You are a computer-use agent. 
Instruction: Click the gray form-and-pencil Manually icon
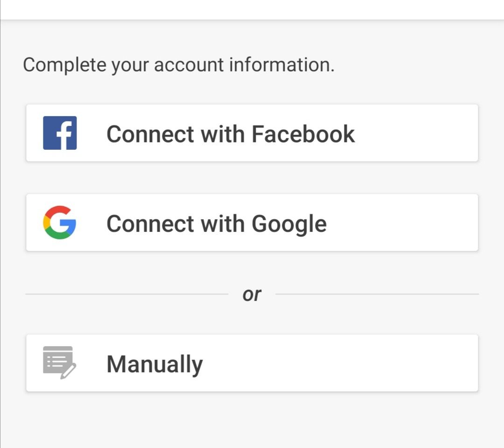[x=59, y=363]
